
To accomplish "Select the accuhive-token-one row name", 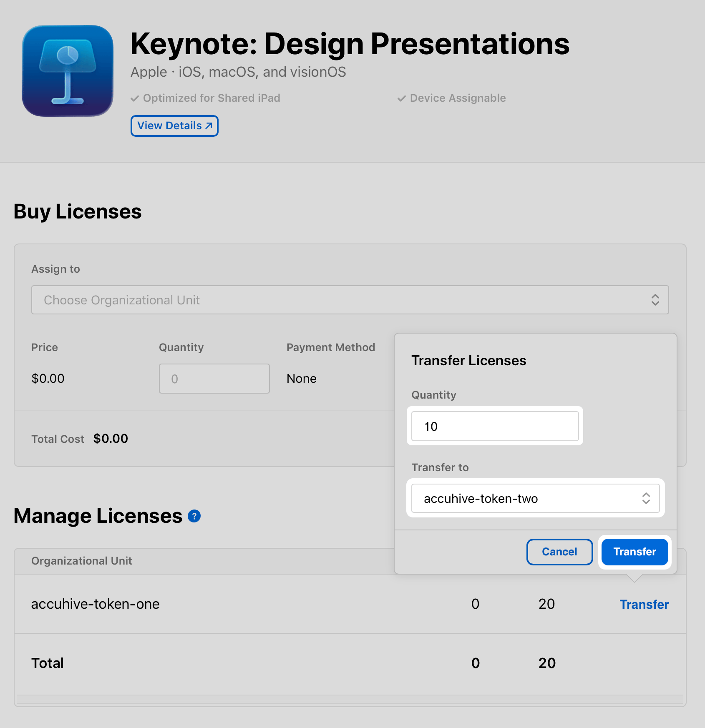I will click(x=96, y=604).
